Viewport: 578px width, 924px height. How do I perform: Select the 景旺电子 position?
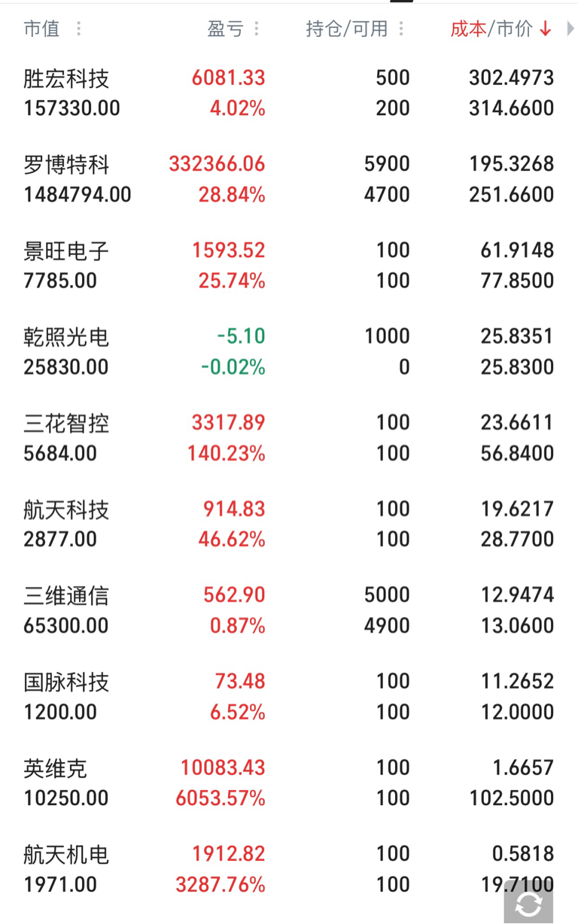coord(66,251)
